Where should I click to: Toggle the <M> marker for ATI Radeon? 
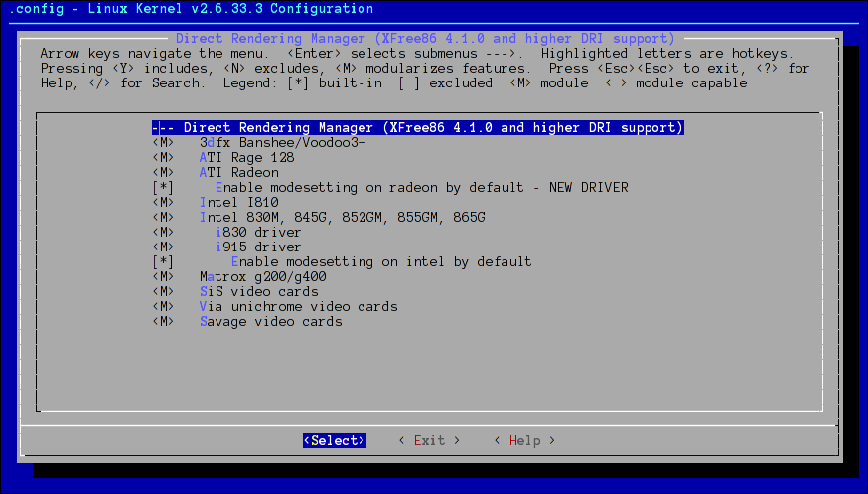pyautogui.click(x=163, y=173)
